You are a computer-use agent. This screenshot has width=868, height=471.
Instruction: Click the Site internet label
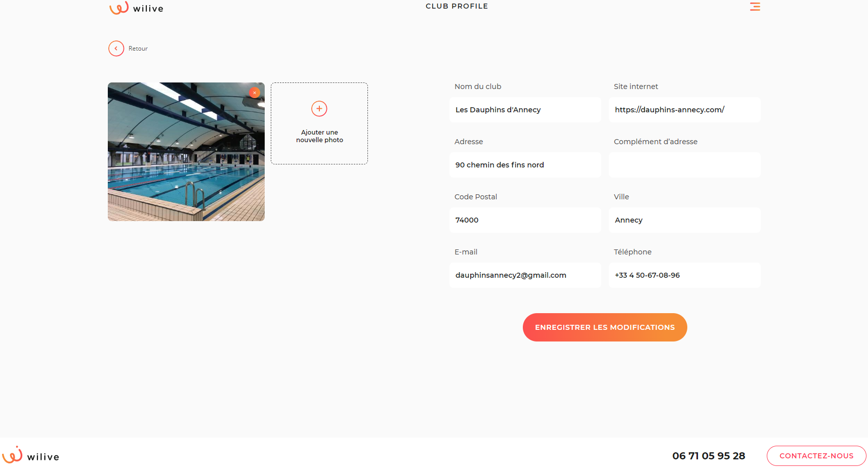636,87
